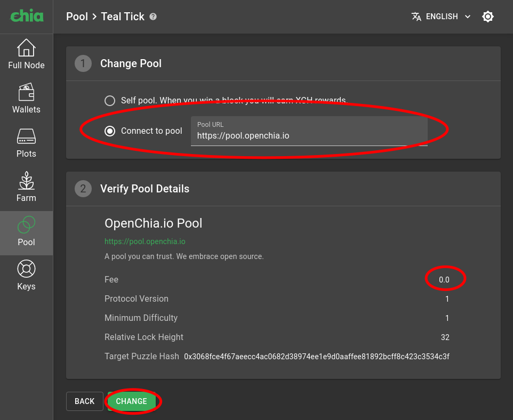Click the green CHANGE button
The width and height of the screenshot is (513, 420).
[132, 401]
